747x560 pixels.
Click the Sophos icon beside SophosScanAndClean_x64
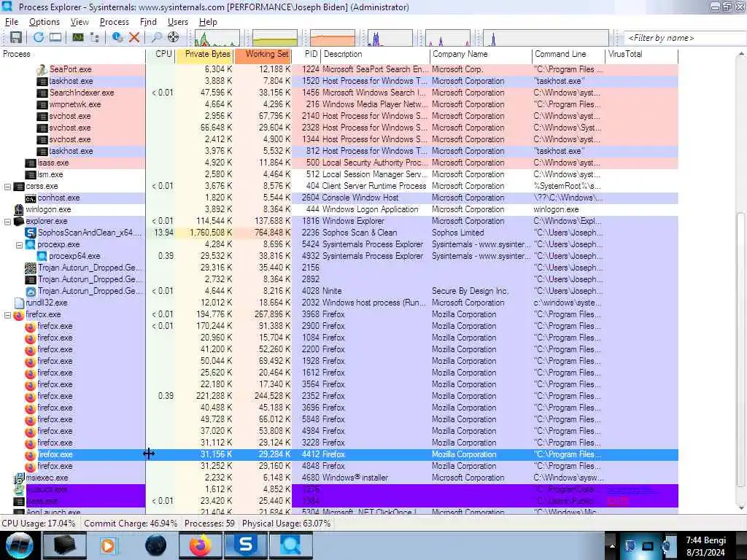tap(31, 233)
